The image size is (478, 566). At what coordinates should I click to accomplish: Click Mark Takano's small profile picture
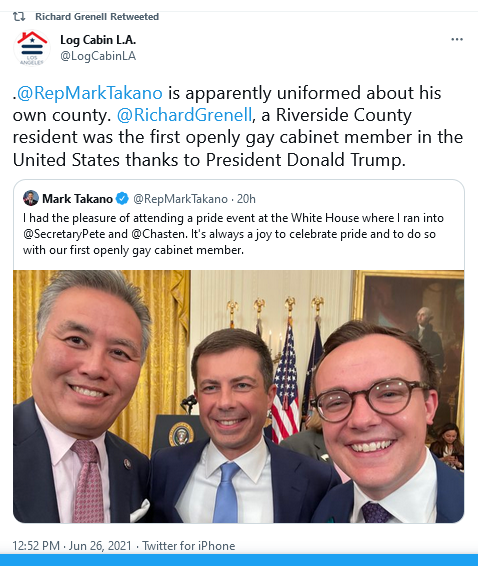click(x=31, y=198)
